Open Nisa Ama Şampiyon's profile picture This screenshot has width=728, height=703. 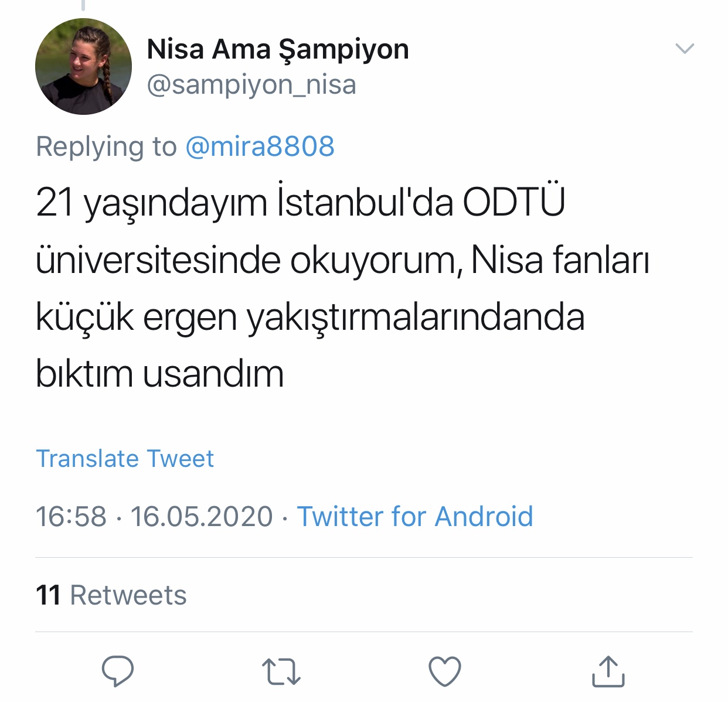click(83, 66)
